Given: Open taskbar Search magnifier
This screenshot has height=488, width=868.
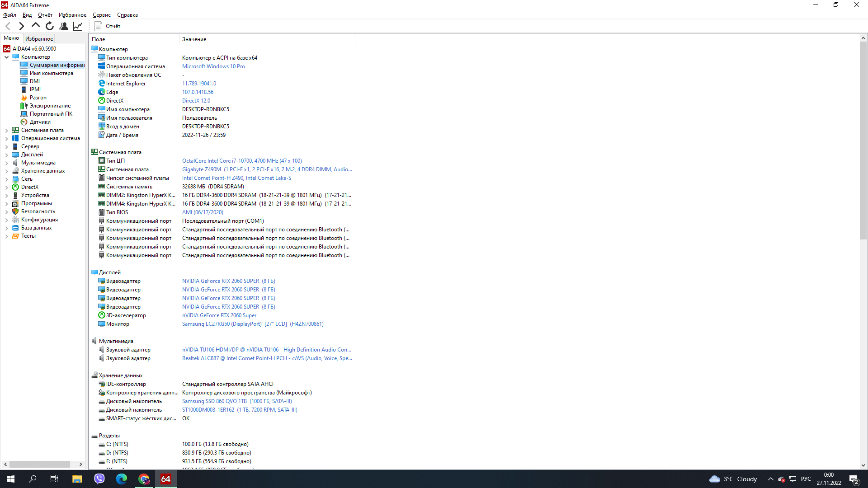Looking at the screenshot, I should click(x=33, y=479).
